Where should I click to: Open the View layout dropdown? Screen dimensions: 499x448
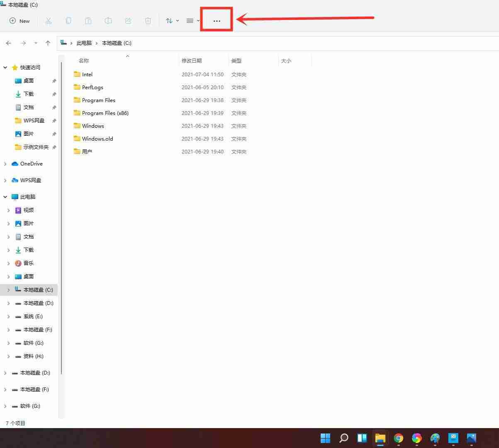(x=192, y=21)
